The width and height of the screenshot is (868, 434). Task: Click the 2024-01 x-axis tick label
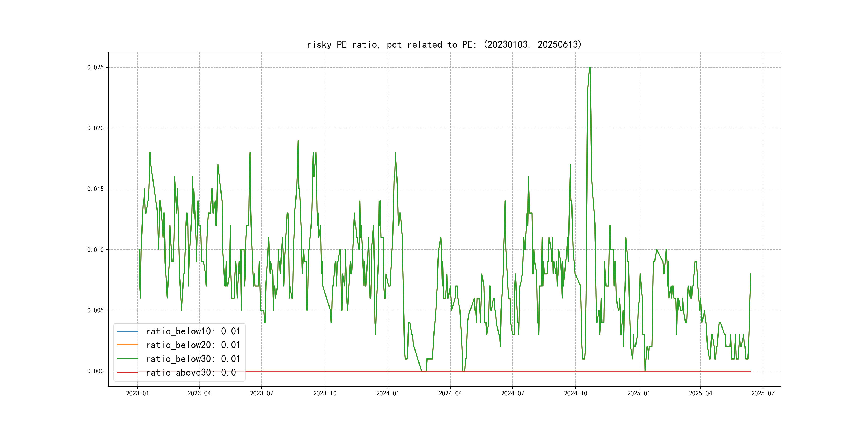pyautogui.click(x=387, y=393)
